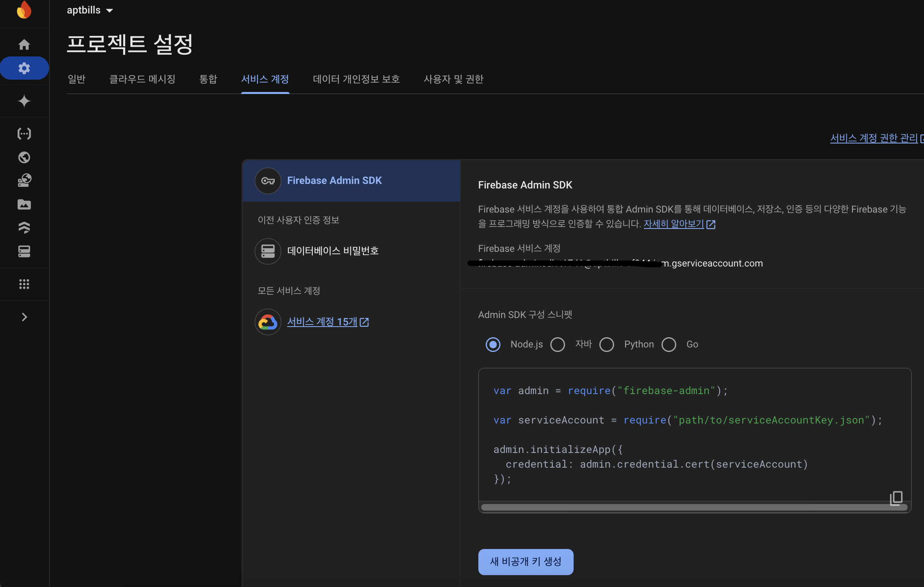Click the serviceAccountKey.json code line
This screenshot has height=587, width=924.
[688, 420]
